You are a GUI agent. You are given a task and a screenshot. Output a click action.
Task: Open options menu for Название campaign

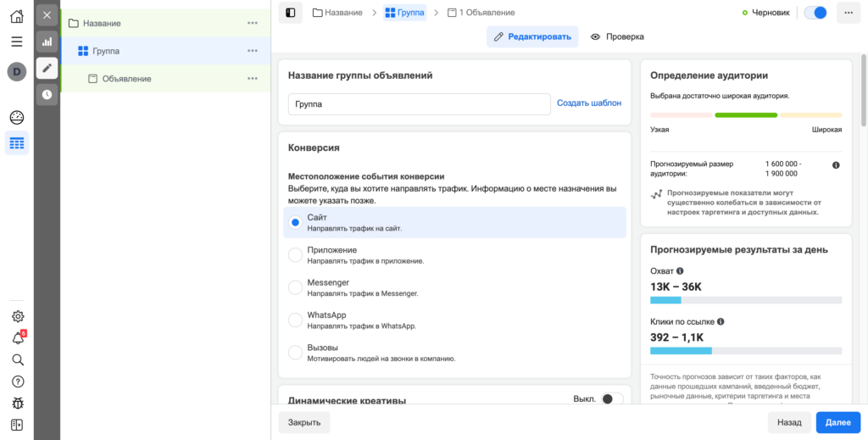point(252,23)
